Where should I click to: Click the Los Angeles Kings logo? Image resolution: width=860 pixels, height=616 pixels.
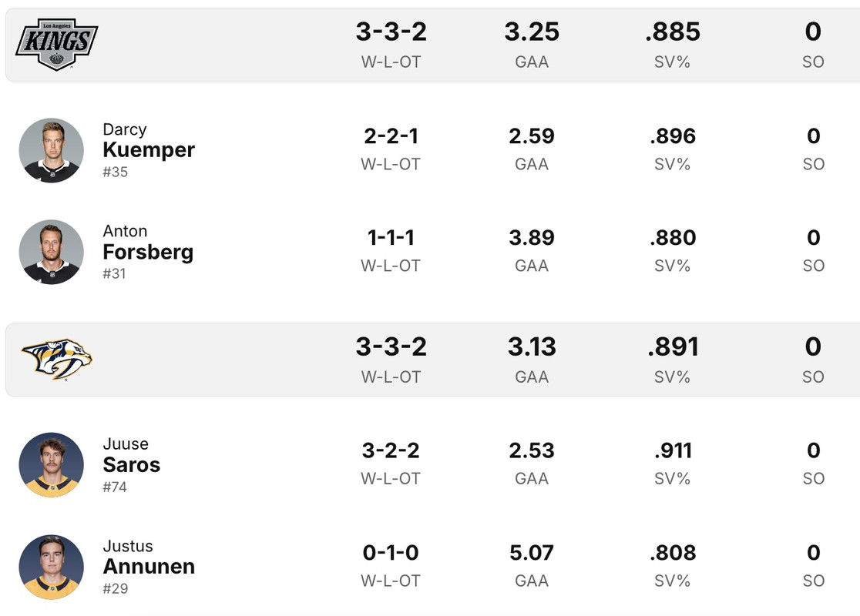(56, 44)
